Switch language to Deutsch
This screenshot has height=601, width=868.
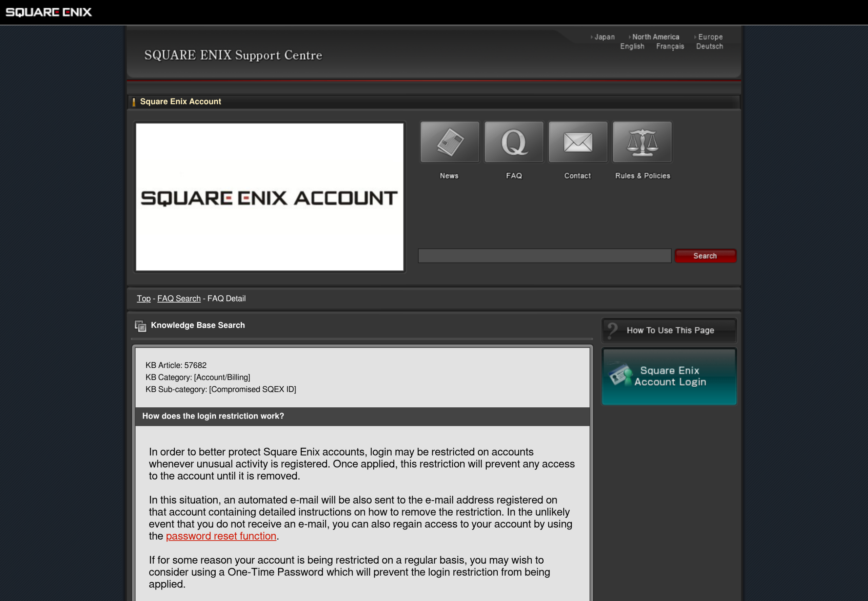click(710, 46)
